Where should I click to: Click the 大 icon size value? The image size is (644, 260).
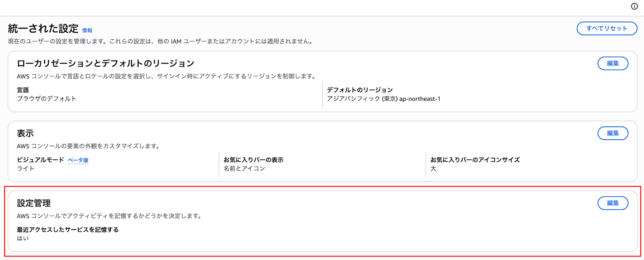[x=433, y=169]
